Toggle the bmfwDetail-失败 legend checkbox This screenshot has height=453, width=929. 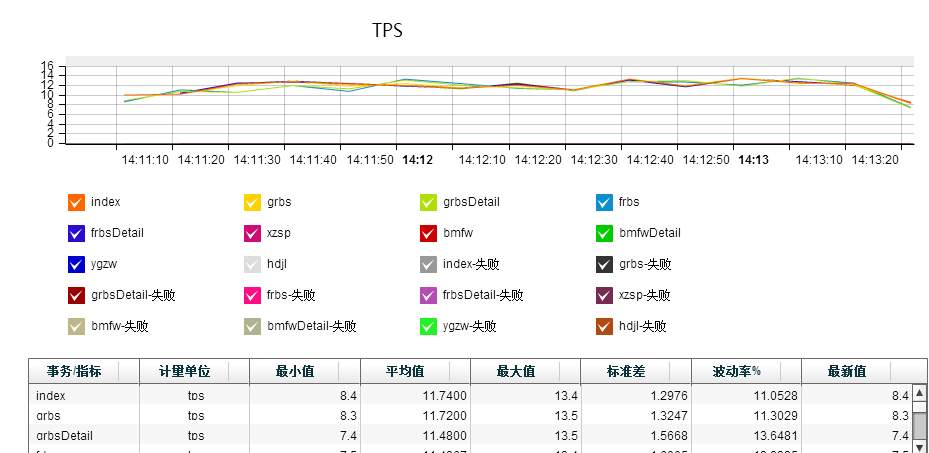(x=252, y=326)
